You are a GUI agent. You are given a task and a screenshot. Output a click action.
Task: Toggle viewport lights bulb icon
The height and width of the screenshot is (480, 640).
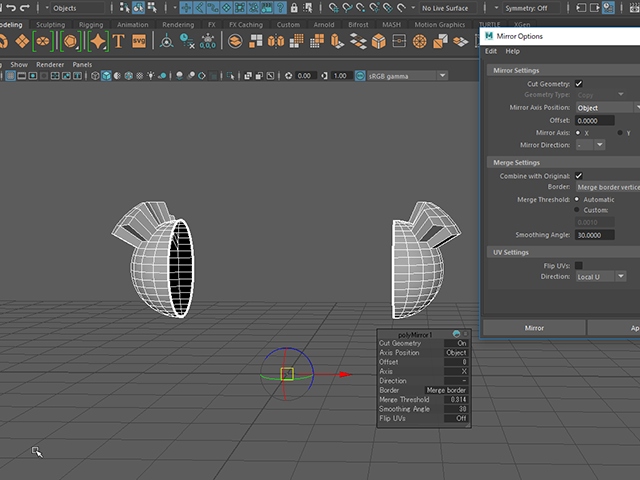pos(151,76)
